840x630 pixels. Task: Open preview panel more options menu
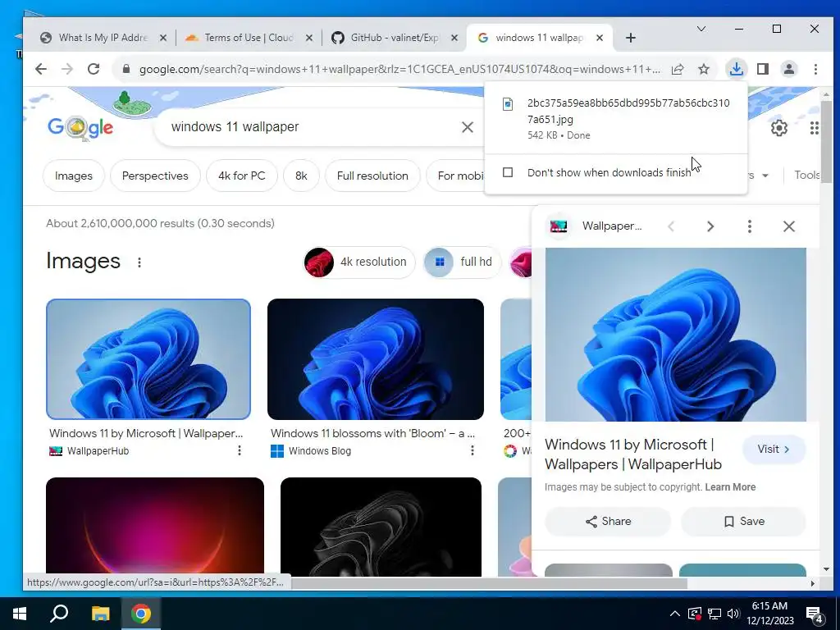coord(750,226)
